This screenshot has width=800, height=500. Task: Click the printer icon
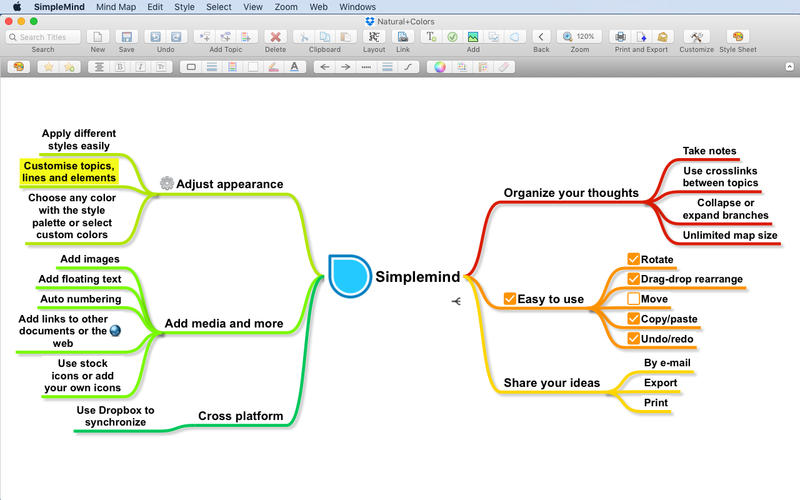click(620, 37)
